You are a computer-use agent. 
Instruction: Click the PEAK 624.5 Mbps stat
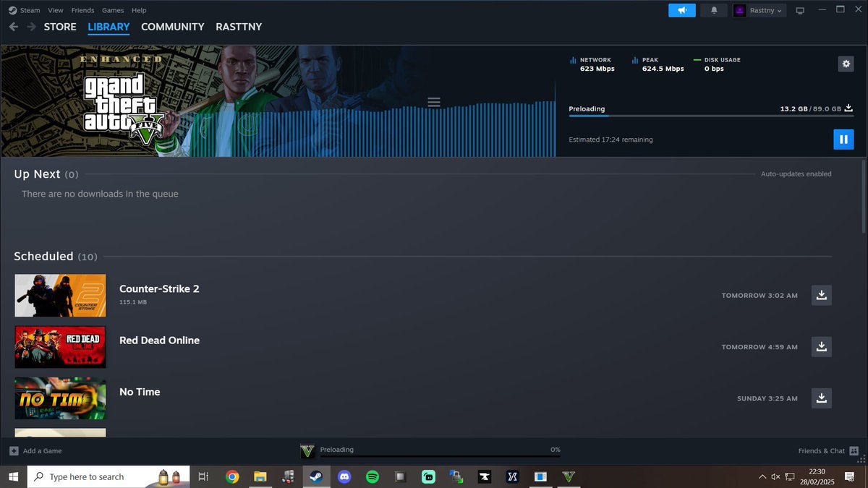point(658,64)
